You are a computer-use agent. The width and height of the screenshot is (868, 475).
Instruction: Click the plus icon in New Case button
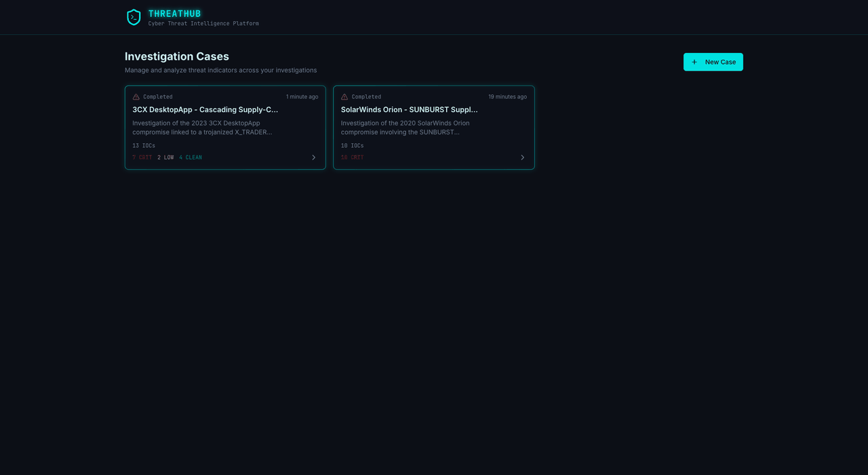click(x=694, y=62)
